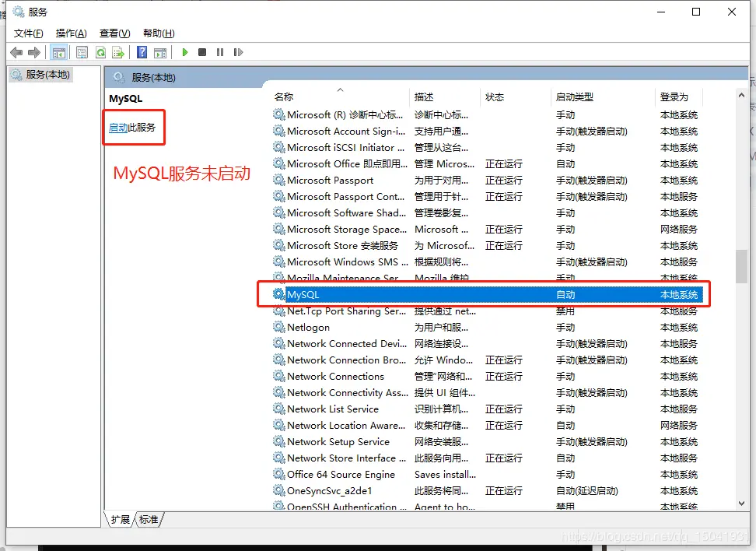Screen dimensions: 756x551
Task: Click the gear icon beside Microsoft Passport
Action: 278,180
